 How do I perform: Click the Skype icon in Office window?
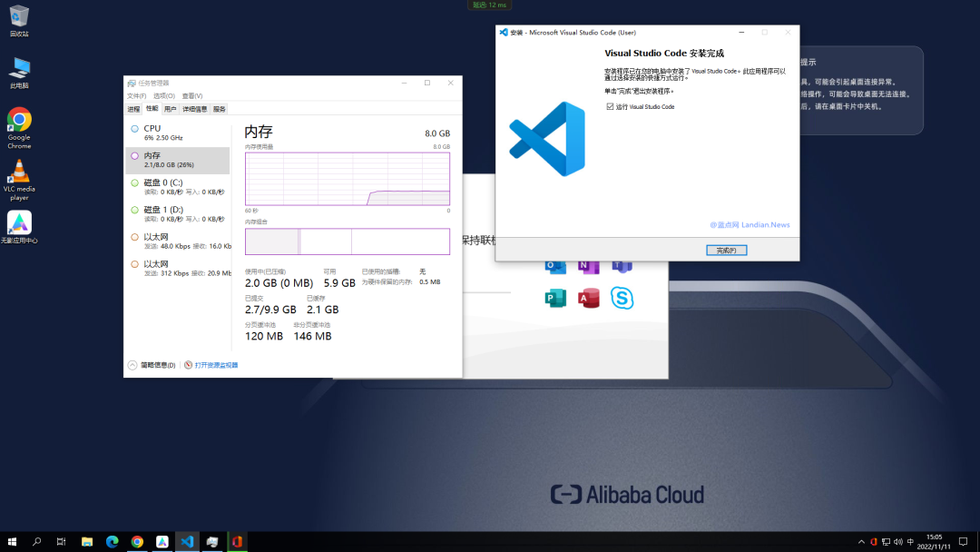point(622,298)
